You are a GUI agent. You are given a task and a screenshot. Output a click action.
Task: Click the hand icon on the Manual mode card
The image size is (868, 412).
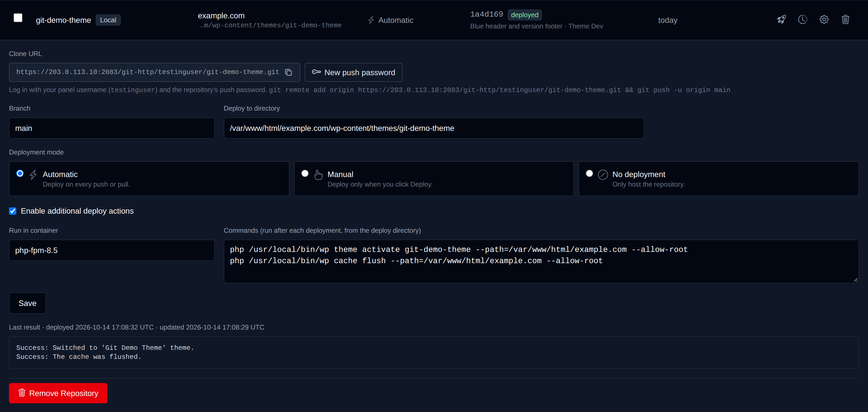point(318,174)
